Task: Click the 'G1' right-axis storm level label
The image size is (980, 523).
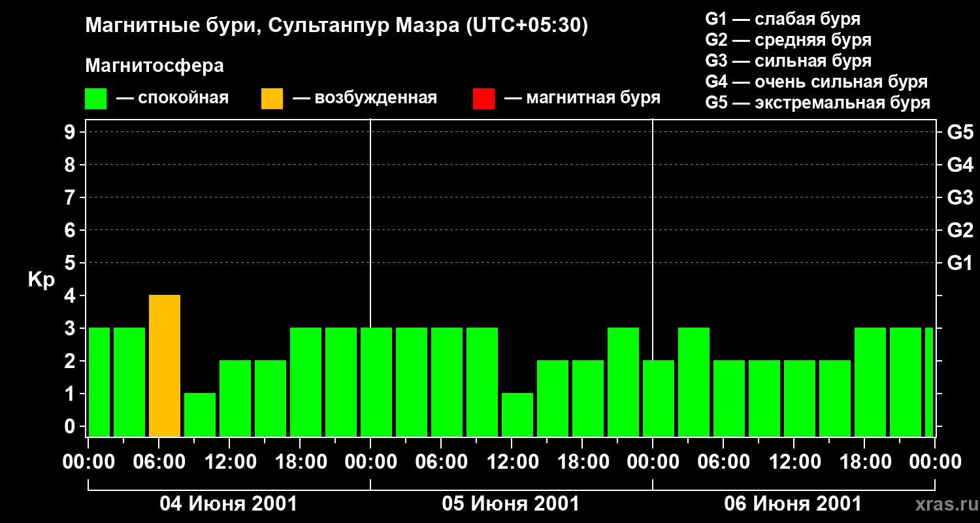Action: click(960, 263)
